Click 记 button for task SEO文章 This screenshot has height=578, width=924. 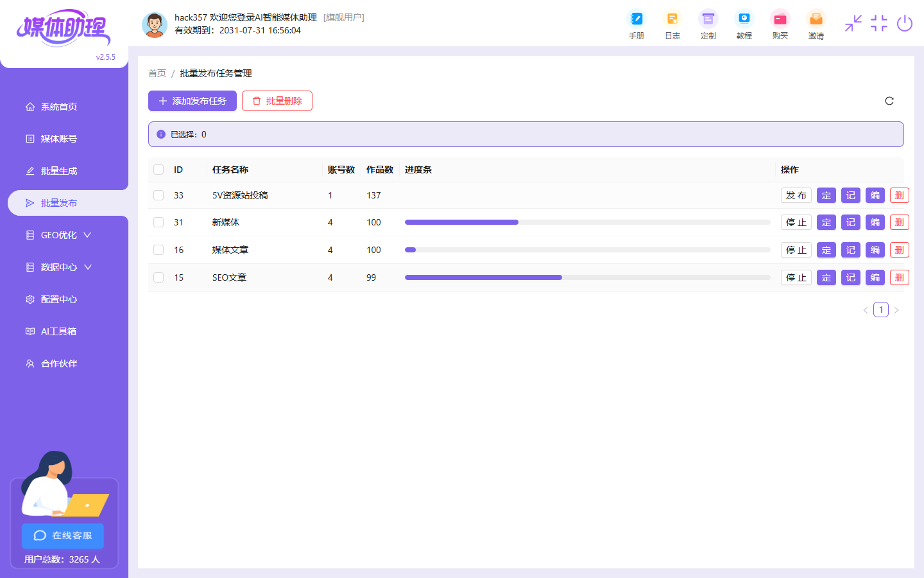point(851,277)
